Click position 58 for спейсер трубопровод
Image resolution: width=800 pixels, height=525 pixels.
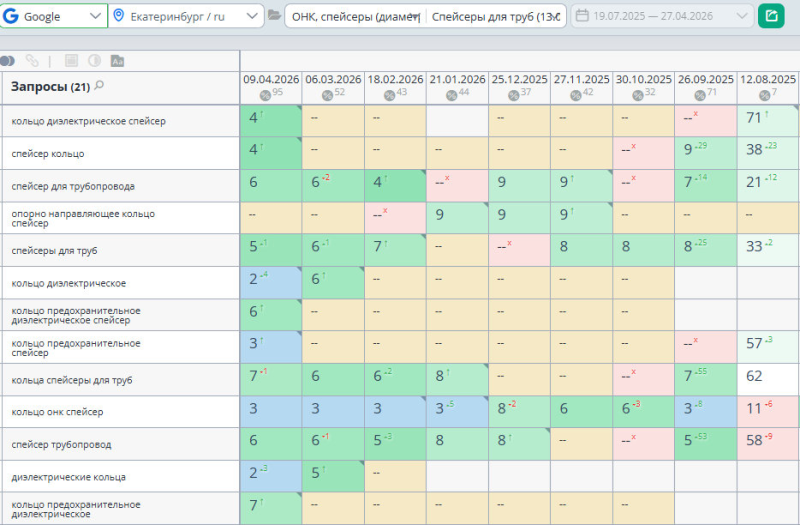pyautogui.click(x=768, y=444)
